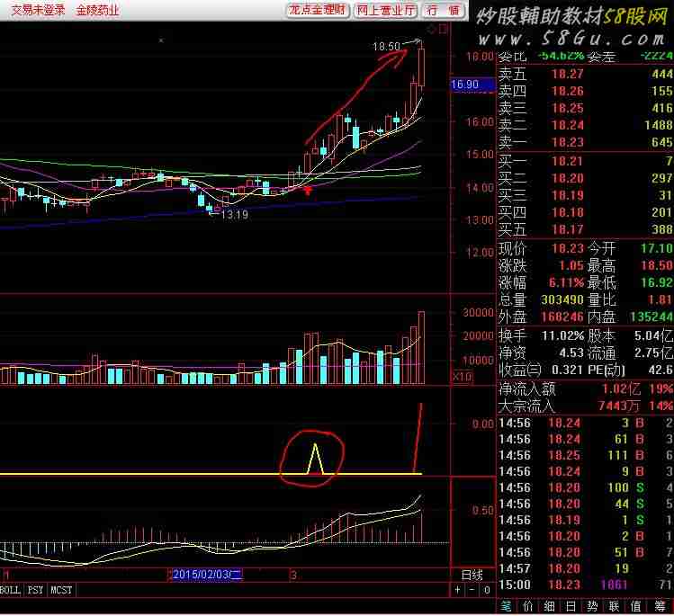674x616 pixels.
Task: Click the minus zoom-out button under 日线
Action: pyautogui.click(x=472, y=590)
